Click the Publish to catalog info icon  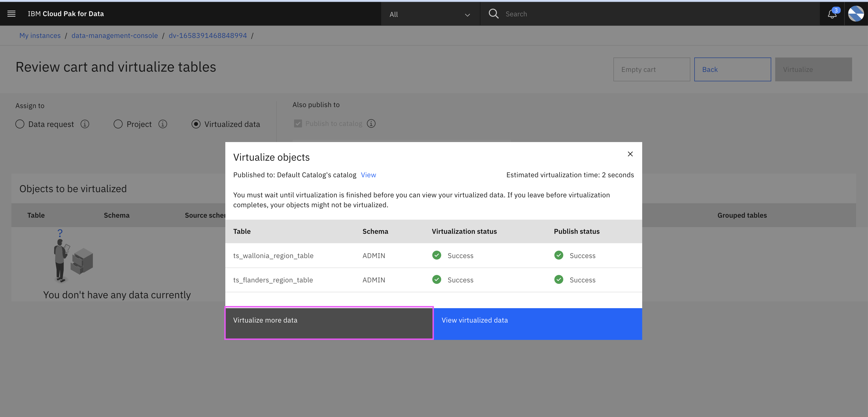coord(371,123)
